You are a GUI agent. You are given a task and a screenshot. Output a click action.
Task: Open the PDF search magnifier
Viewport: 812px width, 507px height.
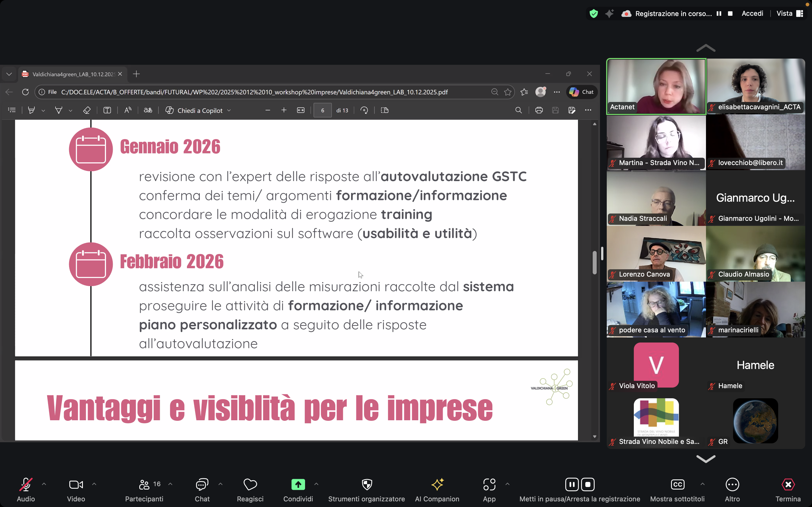tap(518, 110)
